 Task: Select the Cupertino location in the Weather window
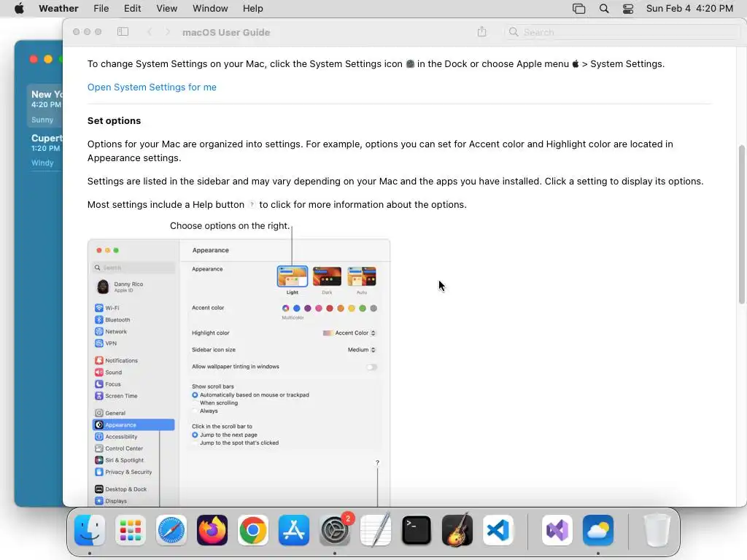(x=44, y=150)
